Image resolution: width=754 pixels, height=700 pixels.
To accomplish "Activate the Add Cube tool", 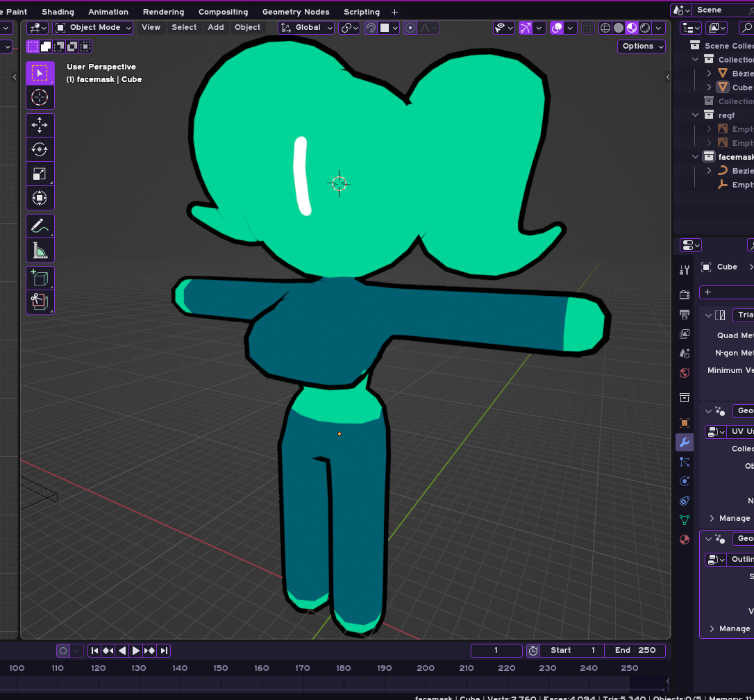I will coord(40,278).
